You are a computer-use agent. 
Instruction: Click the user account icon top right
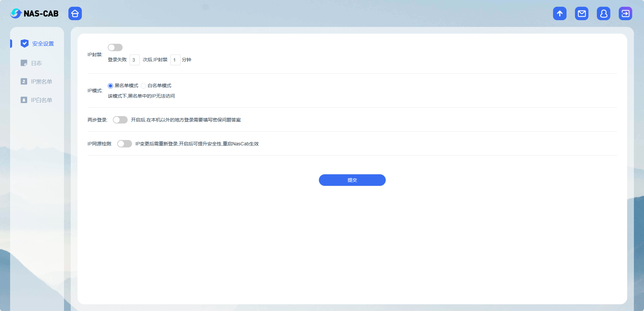tap(603, 13)
